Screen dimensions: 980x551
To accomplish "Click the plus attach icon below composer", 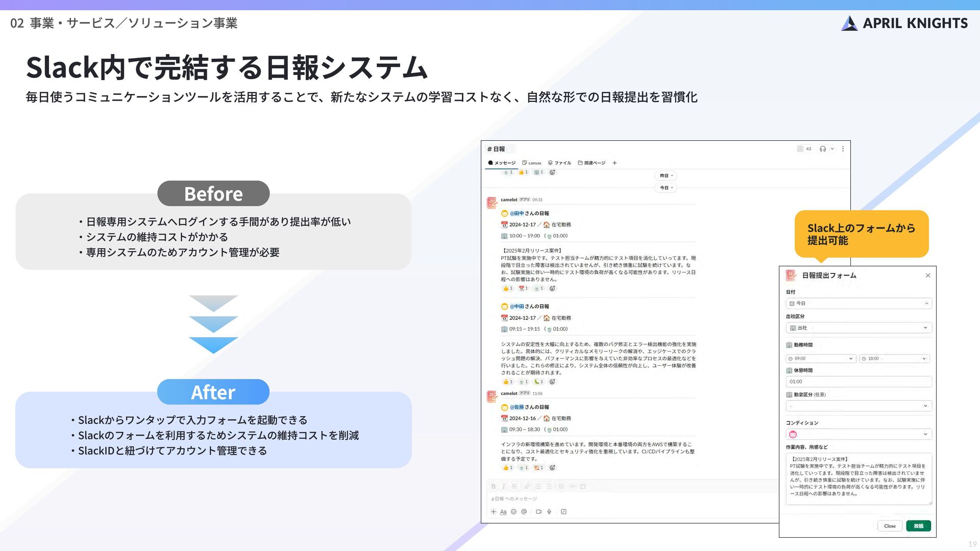I will click(x=493, y=512).
